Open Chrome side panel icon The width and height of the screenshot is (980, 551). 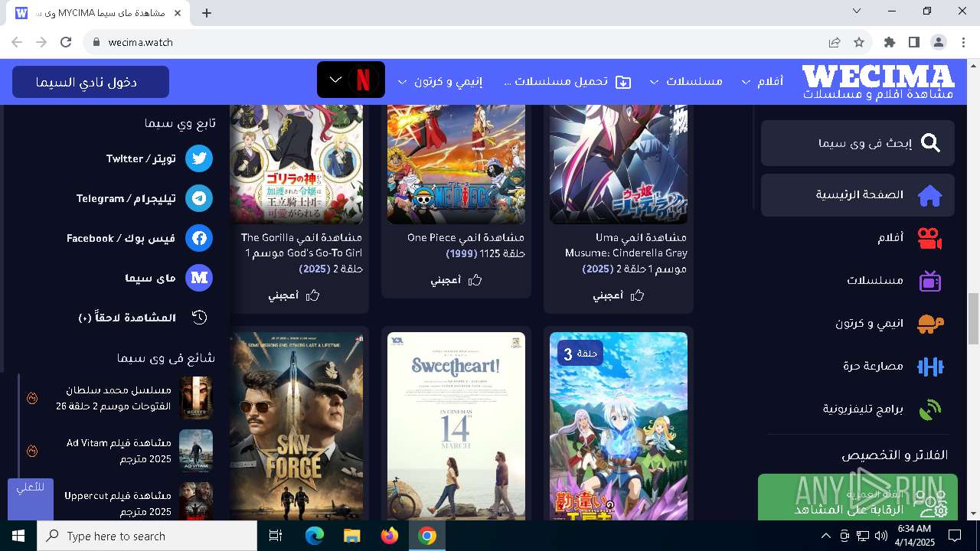tap(913, 42)
